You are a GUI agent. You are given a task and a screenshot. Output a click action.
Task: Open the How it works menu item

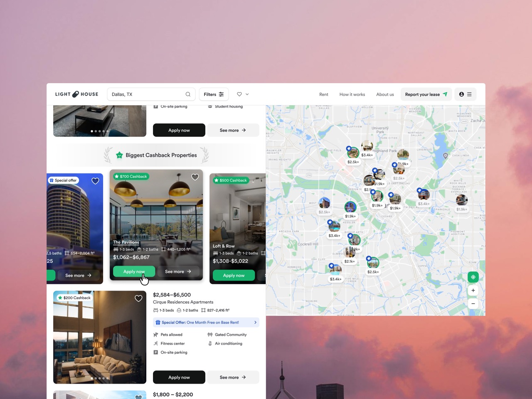352,94
